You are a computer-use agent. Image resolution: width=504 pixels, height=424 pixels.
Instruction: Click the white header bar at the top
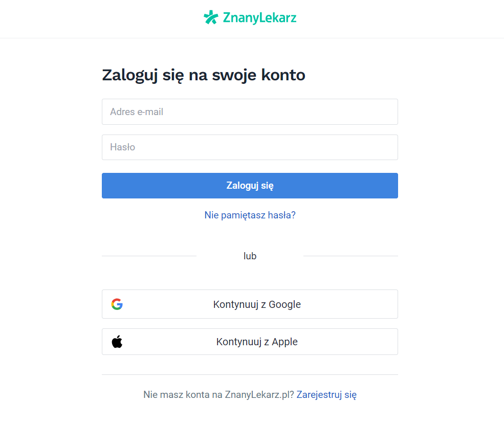pyautogui.click(x=77, y=18)
